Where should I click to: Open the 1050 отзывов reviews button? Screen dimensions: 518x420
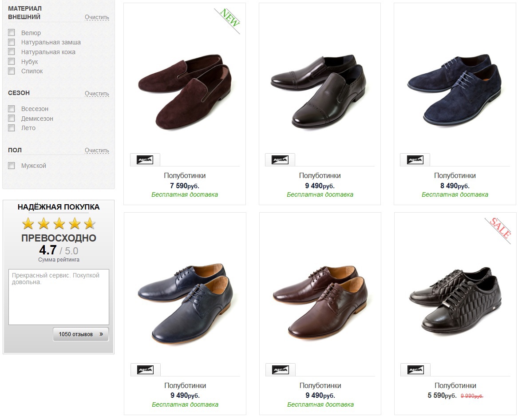click(x=81, y=334)
